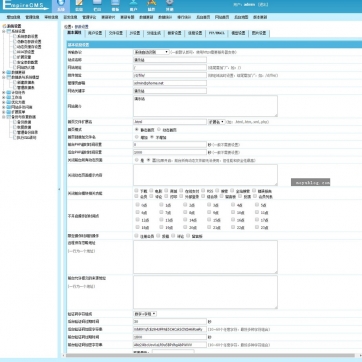
Task: Select the 动态首页 (dynamic homepage) radio button
Action: point(159,129)
